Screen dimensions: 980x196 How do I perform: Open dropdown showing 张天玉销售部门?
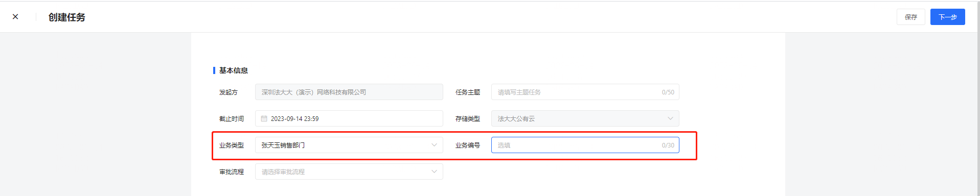click(x=349, y=145)
